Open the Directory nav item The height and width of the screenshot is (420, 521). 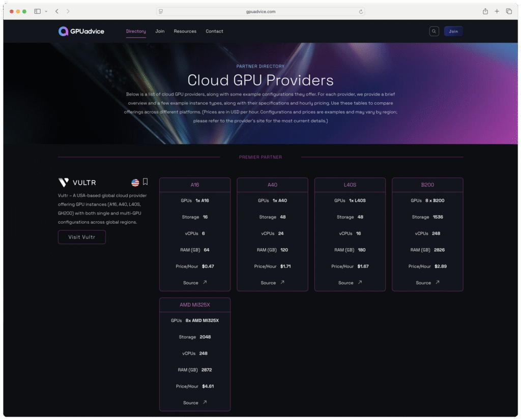[x=136, y=31]
